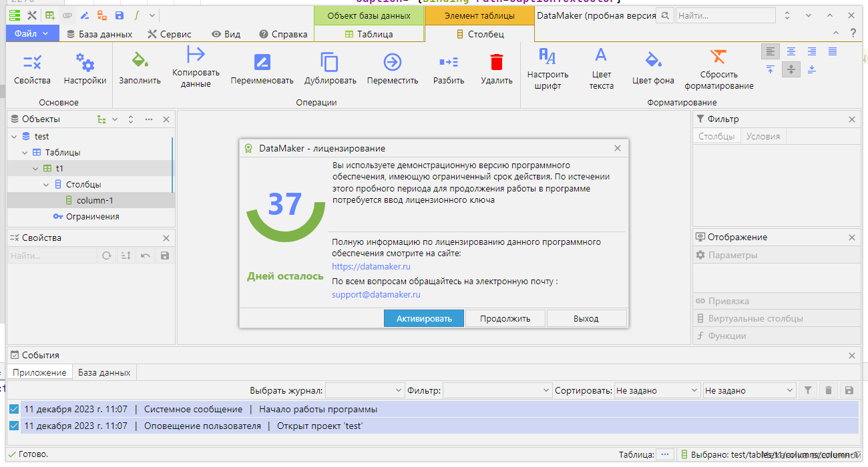Viewport: 868px width, 467px height.
Task: Click the sort icon in Свойства panel
Action: [x=125, y=256]
